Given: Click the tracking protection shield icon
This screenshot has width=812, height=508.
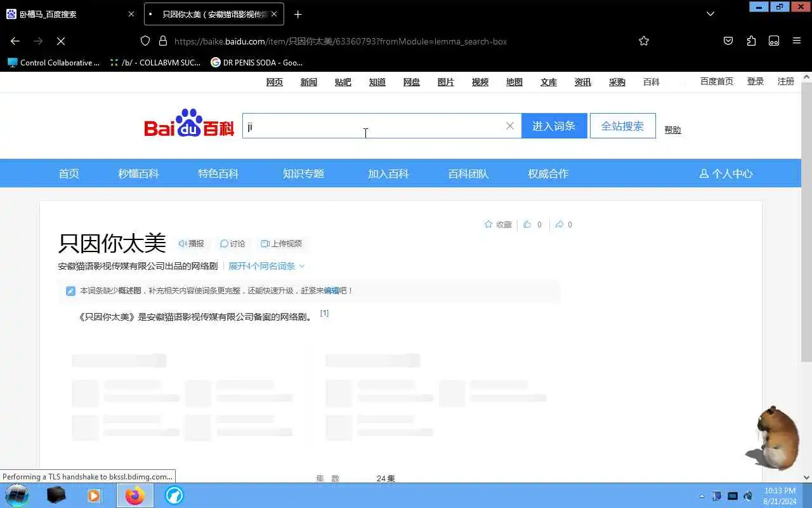Looking at the screenshot, I should click(x=145, y=41).
